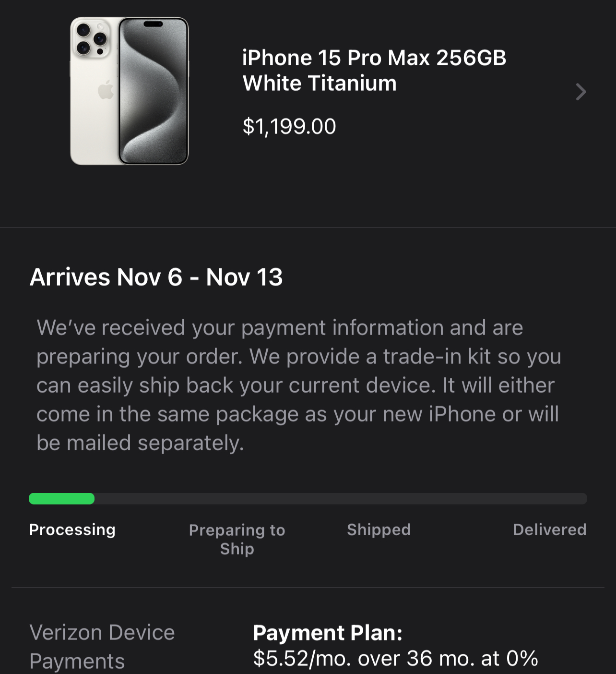Select the iPhone 15 Pro Max 256GB title

tap(374, 58)
